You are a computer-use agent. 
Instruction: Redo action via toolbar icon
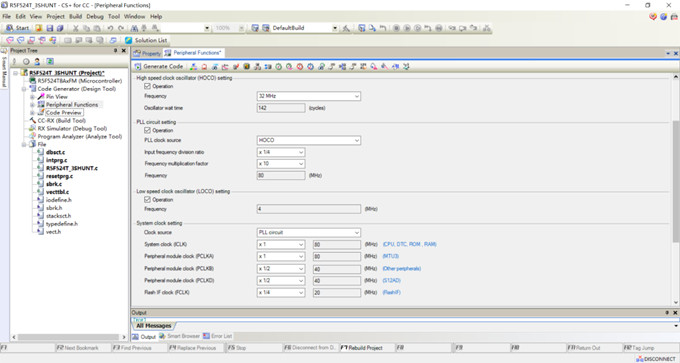click(121, 28)
